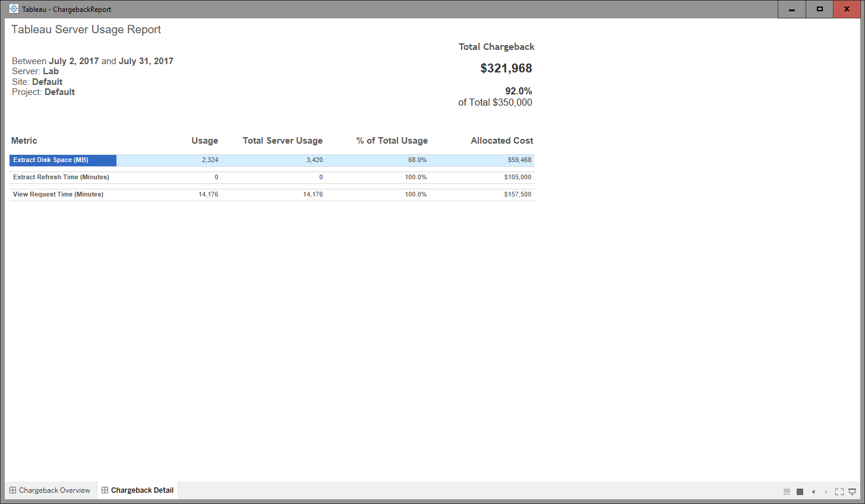Click the grid icon on Chargeback Detail tab
Screen dimensions: 865x504
[x=105, y=490]
